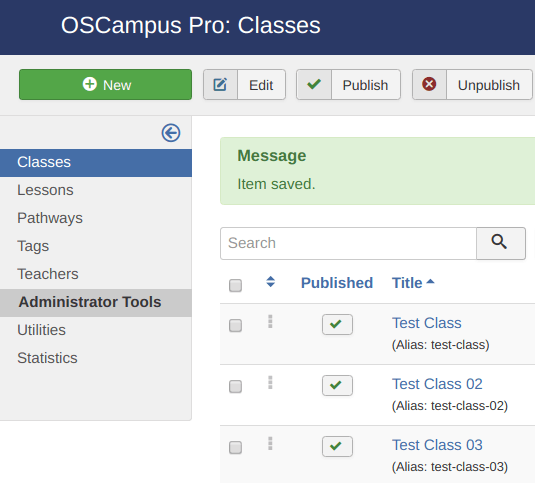Open the Test Class 02 title link
Screen dimensions: 535x483
point(437,384)
